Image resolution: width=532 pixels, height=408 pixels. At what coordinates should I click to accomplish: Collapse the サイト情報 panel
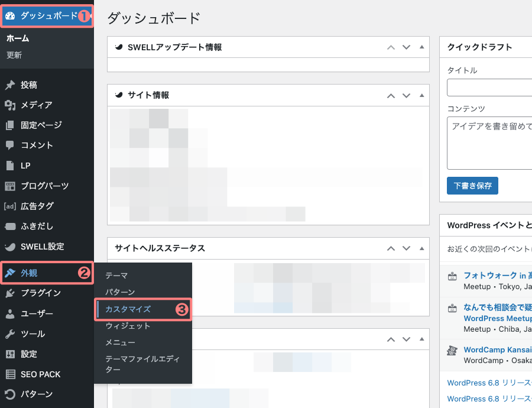click(421, 96)
